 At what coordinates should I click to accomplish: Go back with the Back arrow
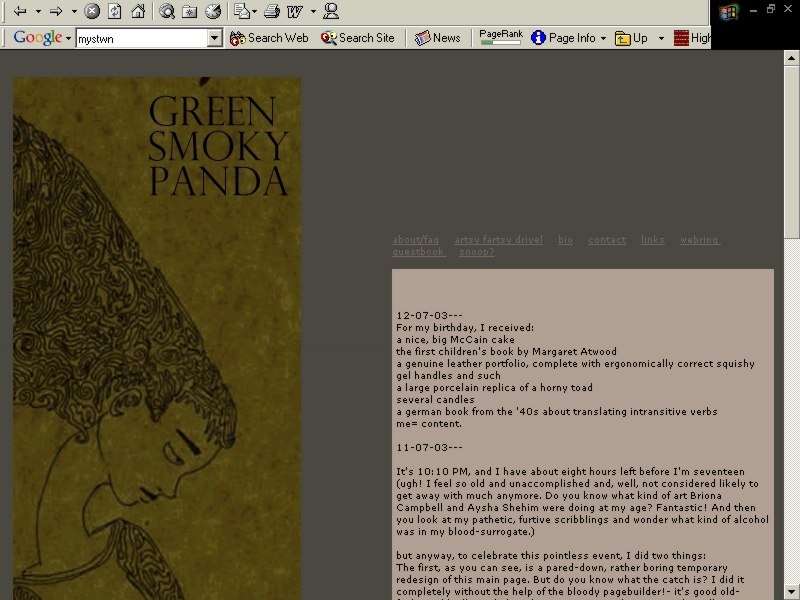pyautogui.click(x=20, y=11)
